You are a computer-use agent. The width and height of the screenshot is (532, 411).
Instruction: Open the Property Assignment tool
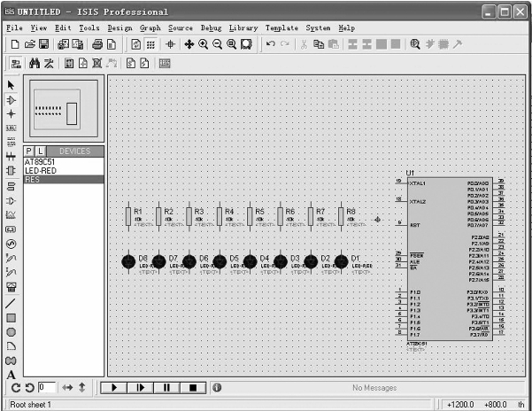point(49,64)
